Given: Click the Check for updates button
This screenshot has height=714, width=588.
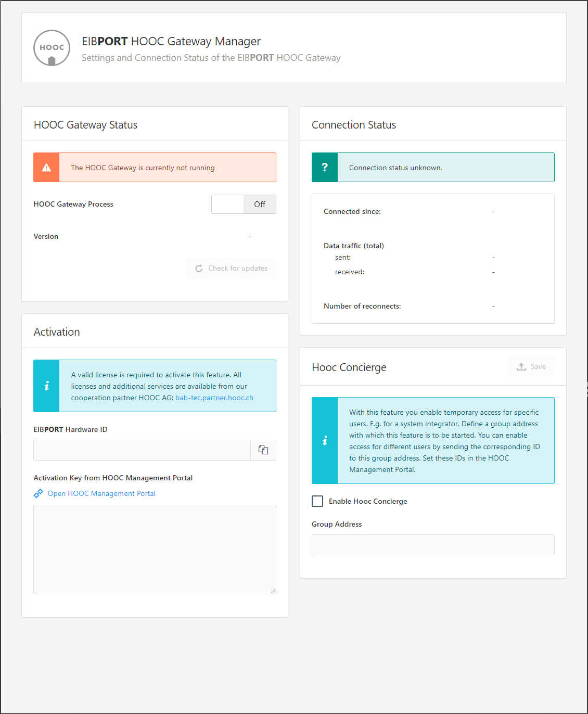Looking at the screenshot, I should (231, 269).
